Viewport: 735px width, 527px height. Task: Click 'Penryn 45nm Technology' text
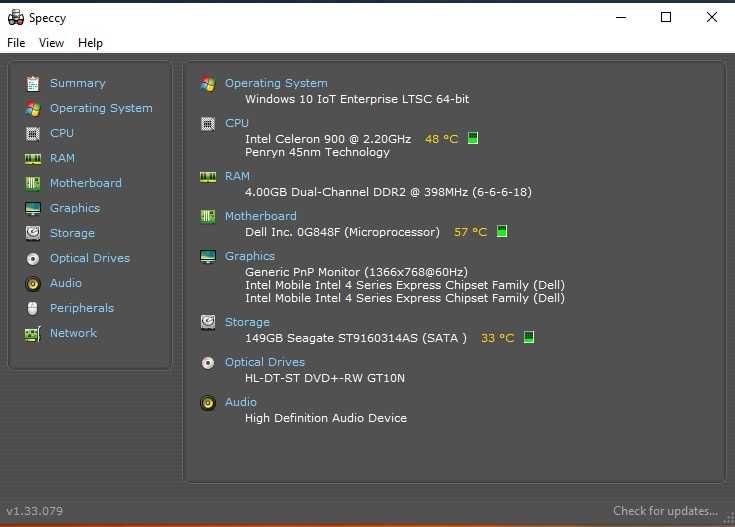(317, 152)
